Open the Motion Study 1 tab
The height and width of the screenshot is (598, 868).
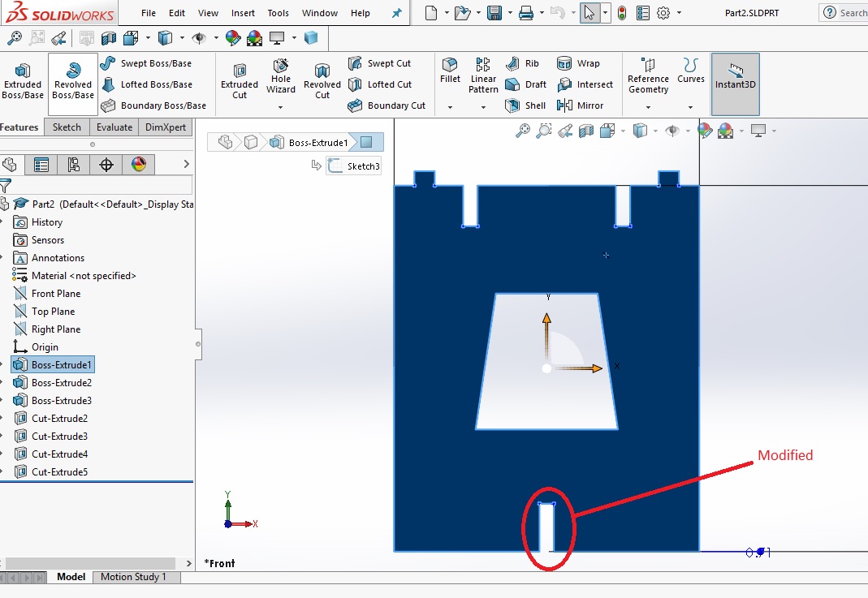pos(133,576)
